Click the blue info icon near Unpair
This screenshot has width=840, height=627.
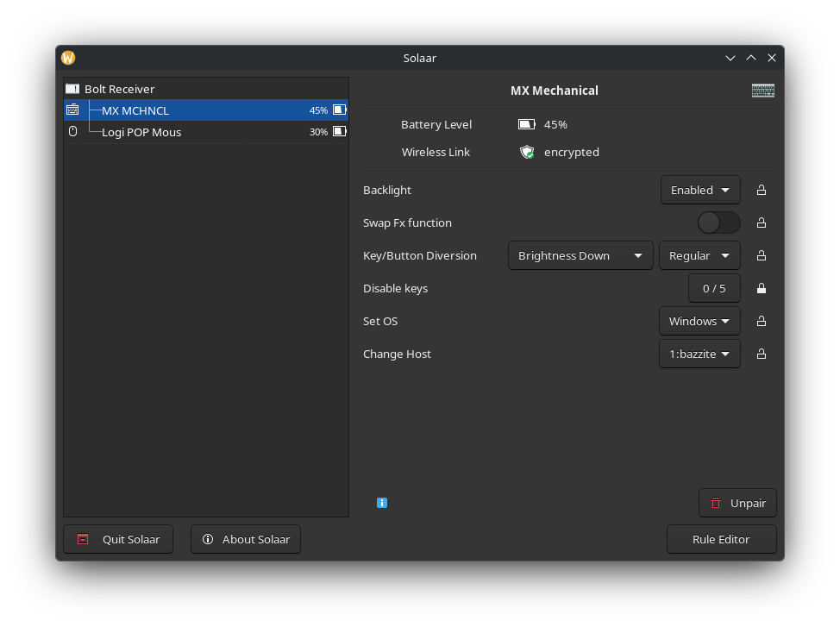coord(382,503)
